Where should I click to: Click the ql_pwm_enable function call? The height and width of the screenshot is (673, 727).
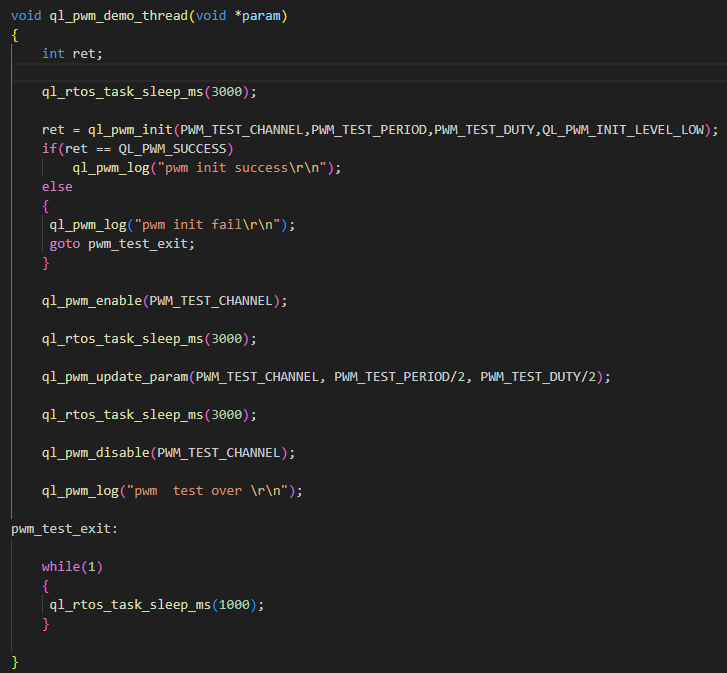95,301
